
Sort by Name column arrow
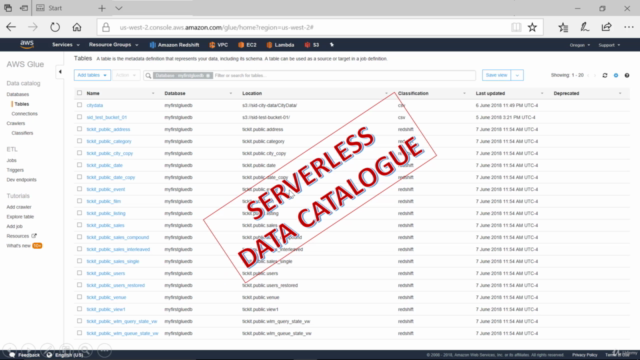tap(153, 93)
